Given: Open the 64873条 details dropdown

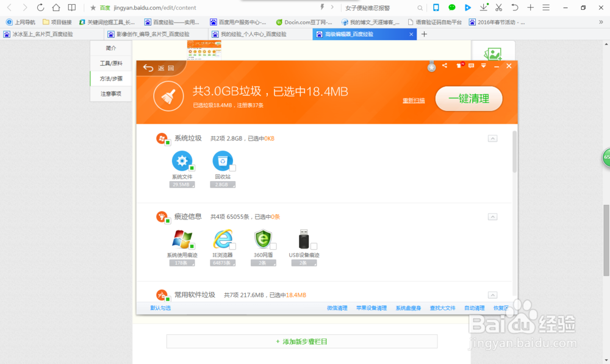Looking at the screenshot, I should pyautogui.click(x=223, y=263).
